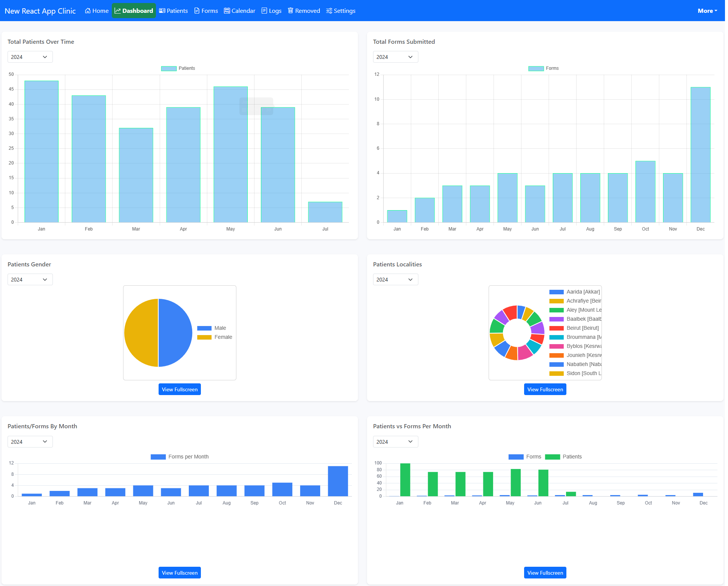Go to the Settings nav item
This screenshot has height=586, width=728.
pos(341,11)
